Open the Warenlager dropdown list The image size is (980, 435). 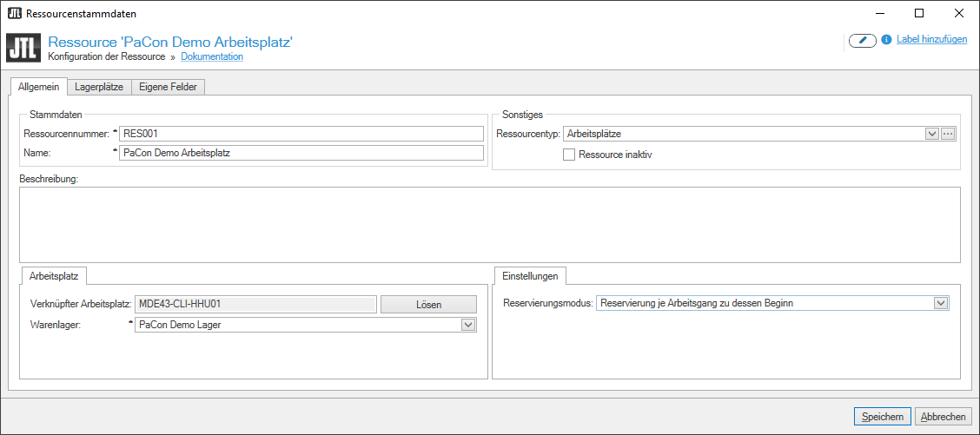[x=467, y=325]
